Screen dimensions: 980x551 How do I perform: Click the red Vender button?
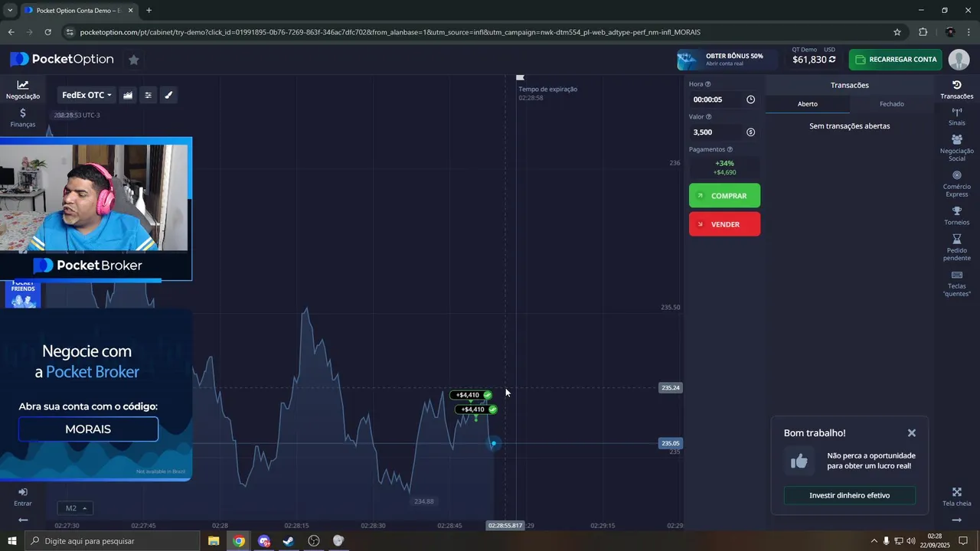724,224
